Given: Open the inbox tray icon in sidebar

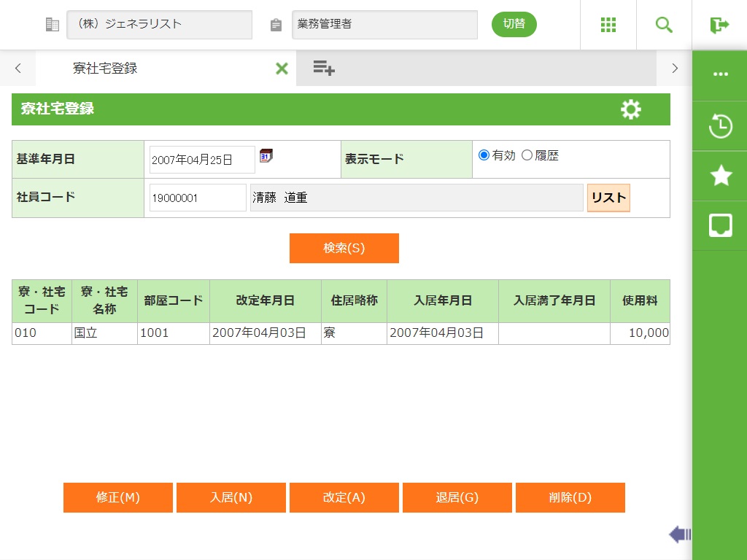Looking at the screenshot, I should pyautogui.click(x=720, y=225).
